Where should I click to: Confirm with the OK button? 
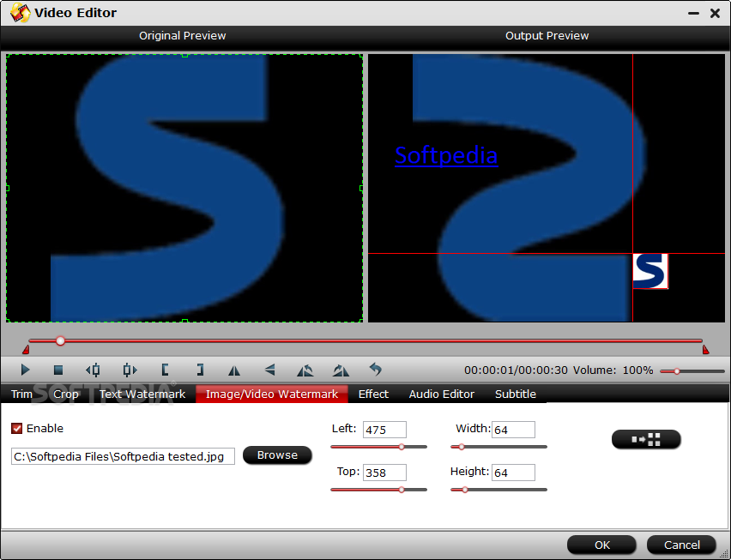click(601, 545)
